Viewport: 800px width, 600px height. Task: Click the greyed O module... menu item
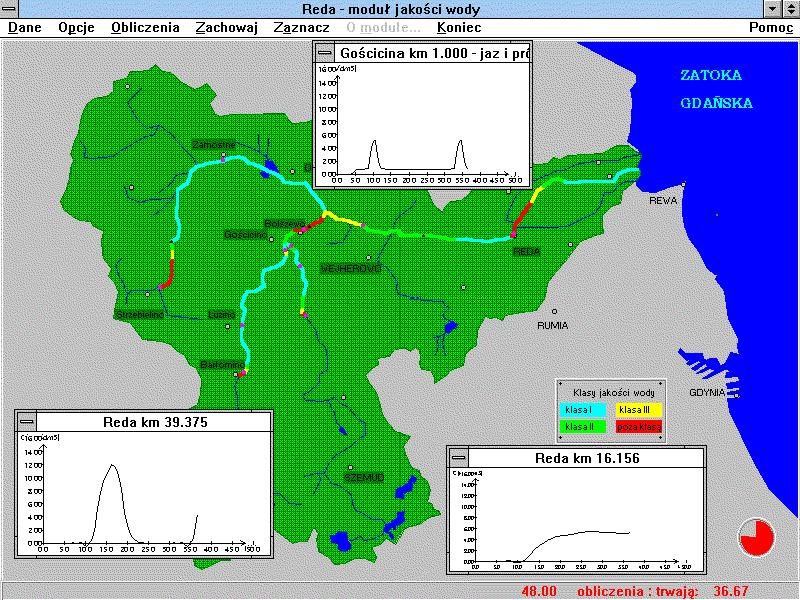point(383,28)
